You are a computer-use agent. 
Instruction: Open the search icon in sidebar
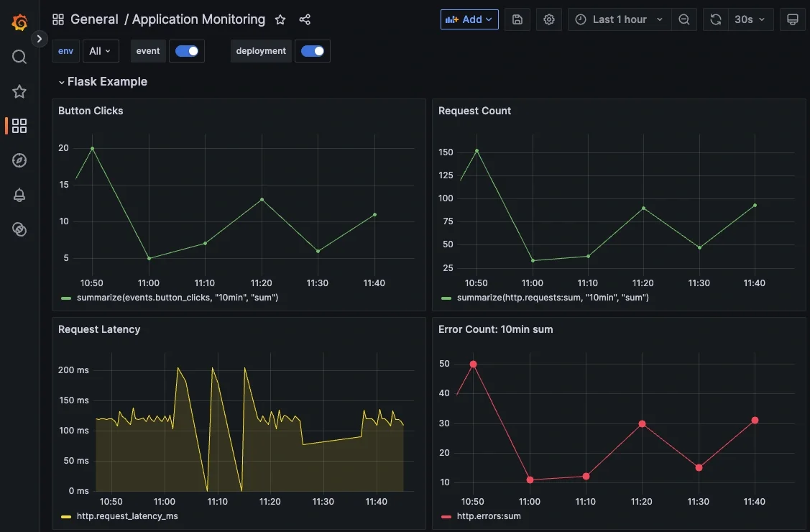pyautogui.click(x=19, y=57)
